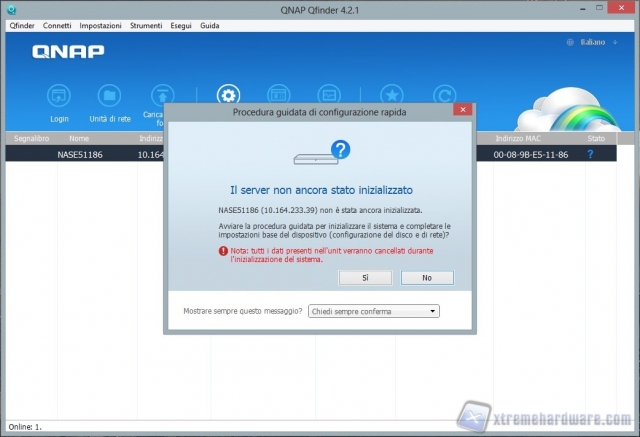Open the Qfinder menu
This screenshot has height=437, width=640.
(x=21, y=24)
